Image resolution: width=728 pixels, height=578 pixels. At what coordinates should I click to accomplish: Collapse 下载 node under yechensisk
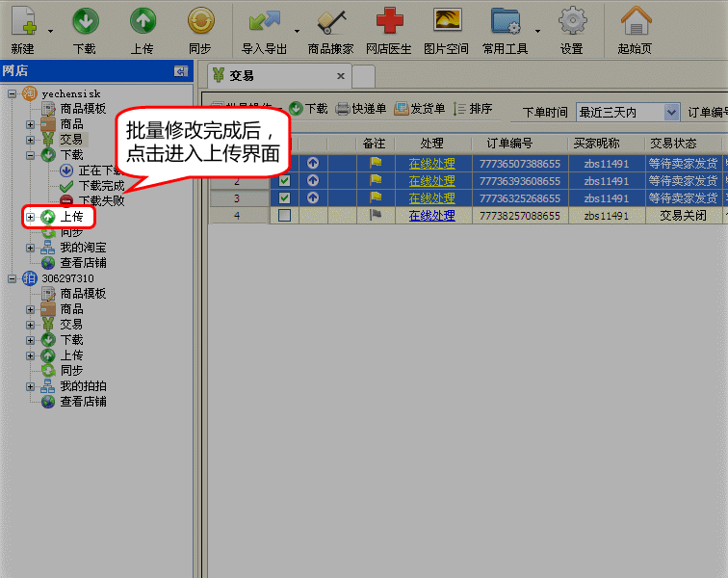(30, 155)
